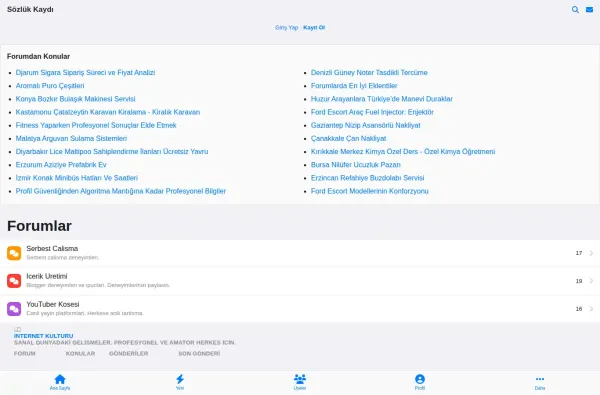Open Yeni lightning bolt icon
Viewport: 600px width, 395px height.
(180, 379)
